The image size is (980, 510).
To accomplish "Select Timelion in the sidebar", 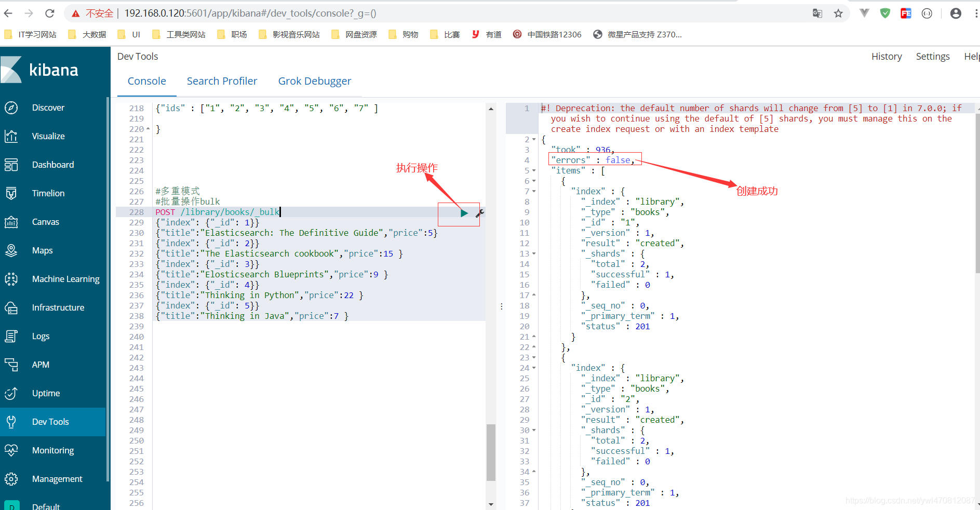I will tap(48, 193).
